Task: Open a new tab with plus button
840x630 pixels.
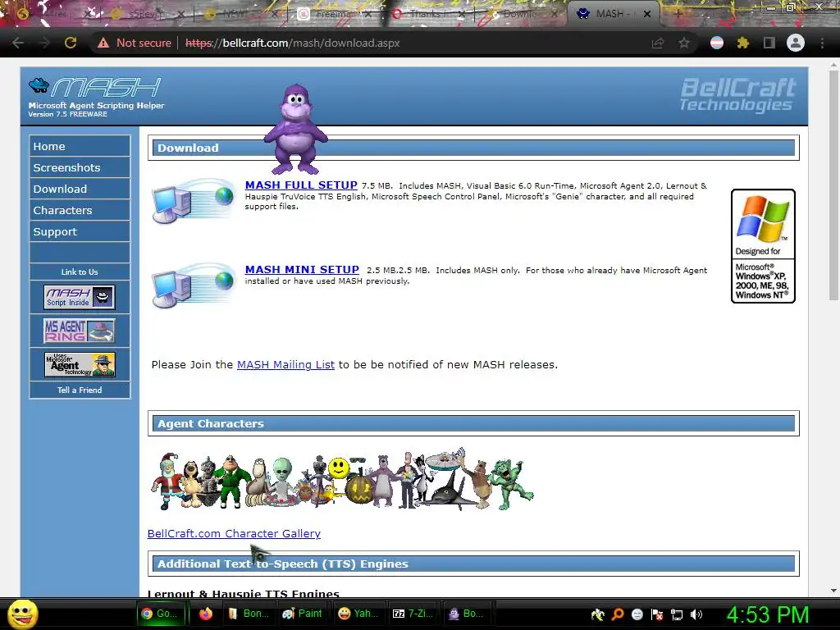Action: [678, 14]
